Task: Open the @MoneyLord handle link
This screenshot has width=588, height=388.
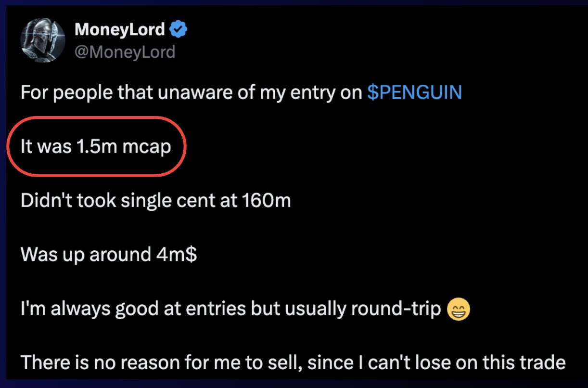Action: point(125,51)
